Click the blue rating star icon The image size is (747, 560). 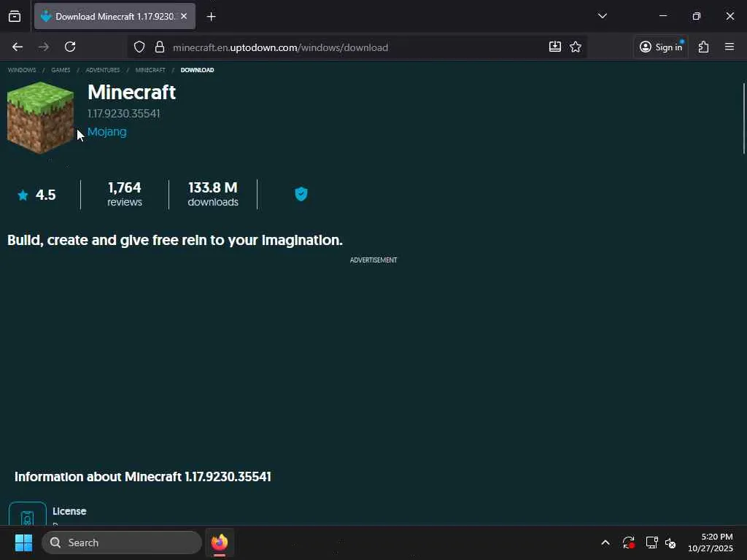point(23,195)
